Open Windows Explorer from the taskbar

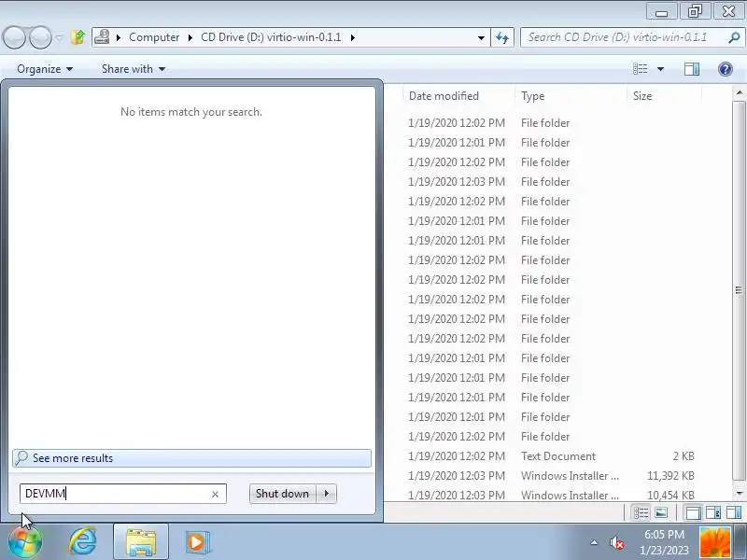pyautogui.click(x=141, y=542)
